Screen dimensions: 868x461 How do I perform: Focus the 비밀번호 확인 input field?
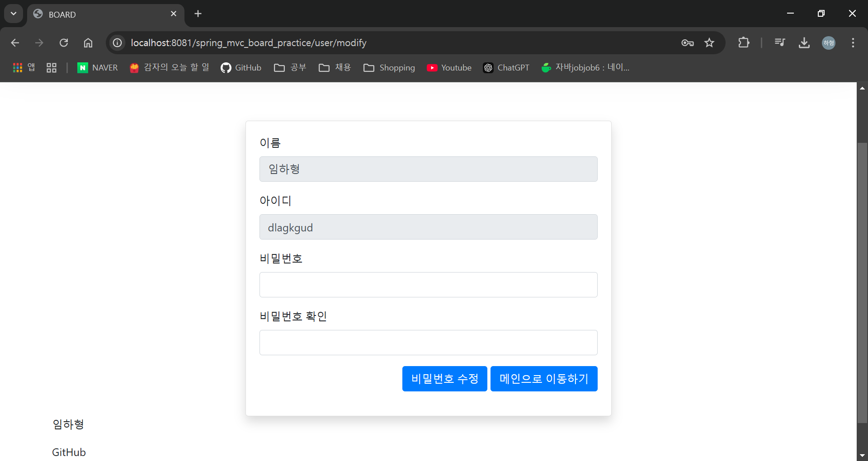pyautogui.click(x=429, y=343)
